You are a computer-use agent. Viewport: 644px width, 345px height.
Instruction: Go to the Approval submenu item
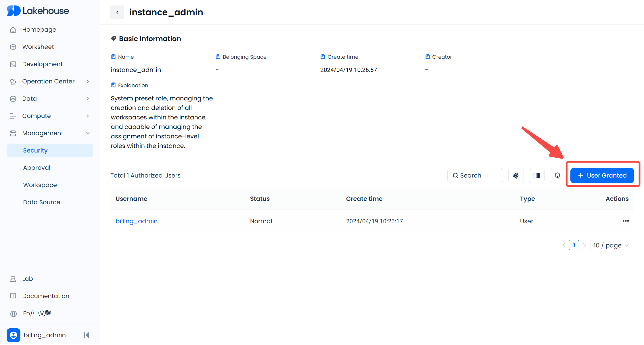click(x=37, y=168)
